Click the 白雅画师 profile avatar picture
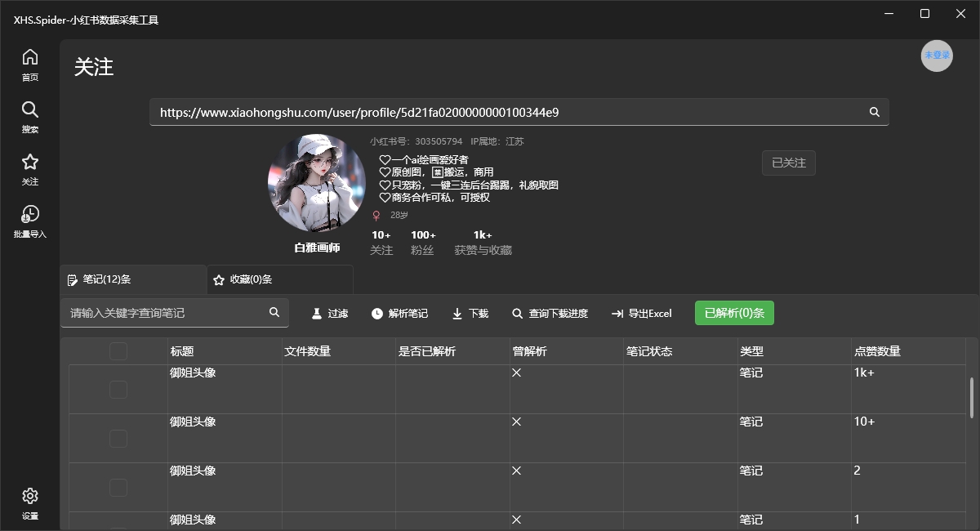Image resolution: width=980 pixels, height=531 pixels. 317,183
